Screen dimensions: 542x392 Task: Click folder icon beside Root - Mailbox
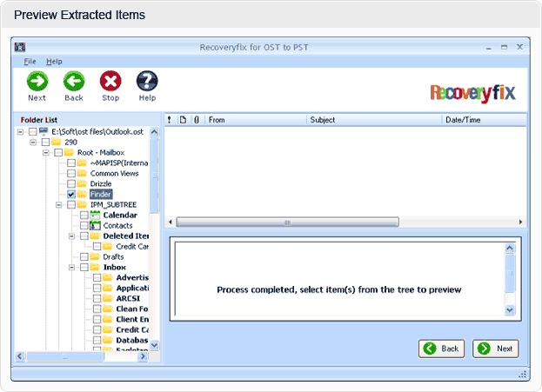point(69,152)
